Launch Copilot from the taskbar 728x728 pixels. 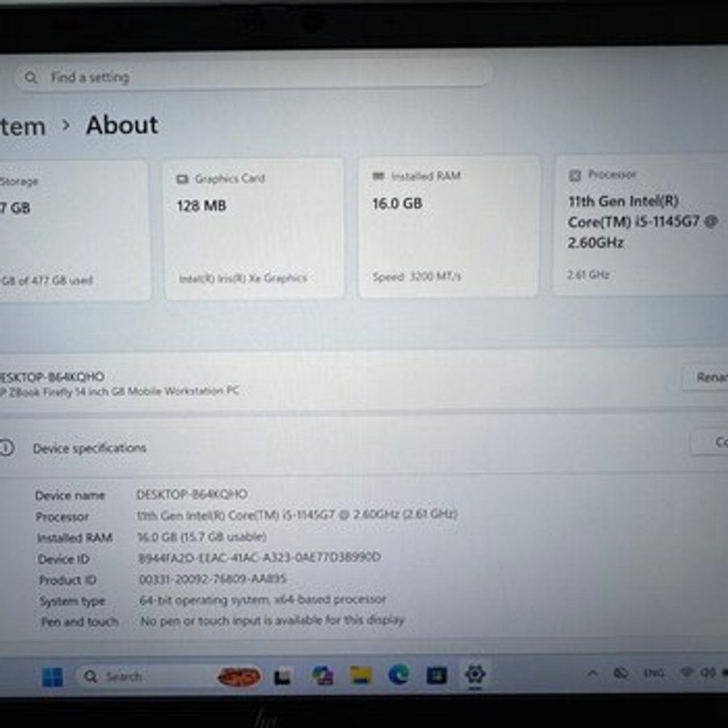pos(323,675)
